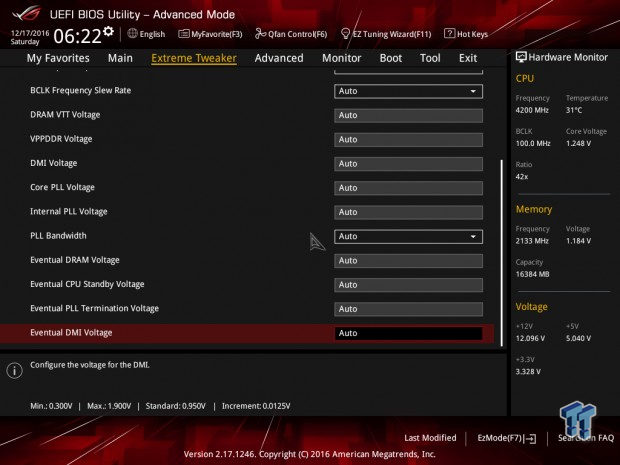Image resolution: width=620 pixels, height=465 pixels.
Task: Click the Eventual DRAM Voltage label
Action: point(75,260)
